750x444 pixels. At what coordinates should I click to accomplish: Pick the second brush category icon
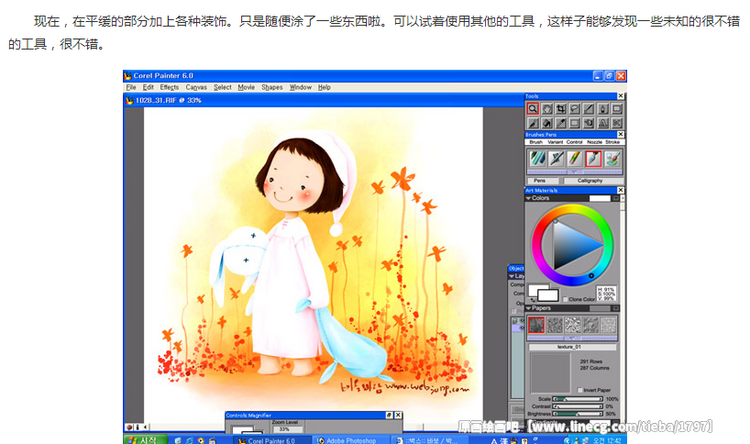coord(556,158)
